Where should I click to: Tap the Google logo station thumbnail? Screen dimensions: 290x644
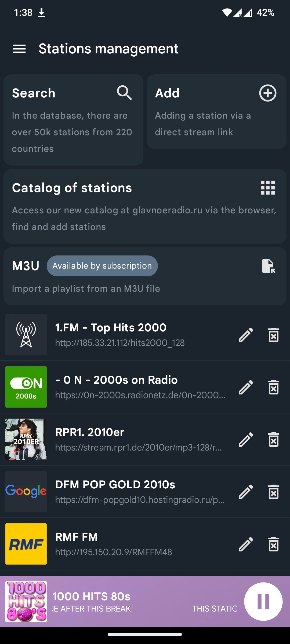(x=26, y=492)
